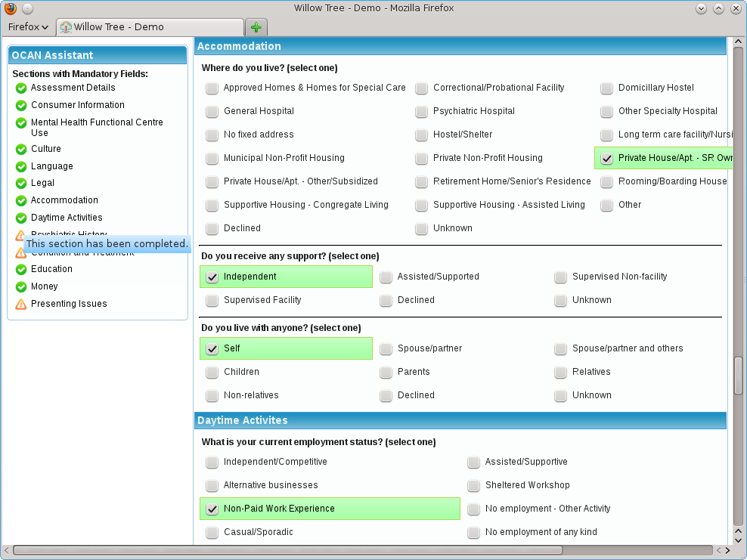Click green check icon beside Legal
The height and width of the screenshot is (560, 747).
21,184
